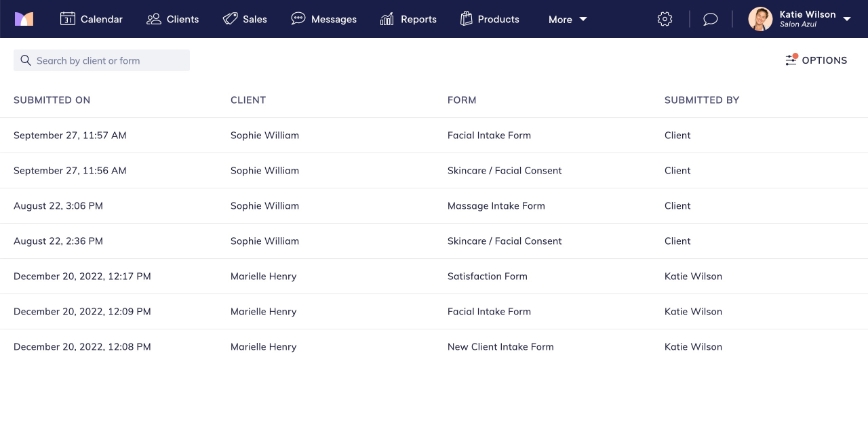Open the settings gear
The height and width of the screenshot is (427, 868).
point(665,19)
